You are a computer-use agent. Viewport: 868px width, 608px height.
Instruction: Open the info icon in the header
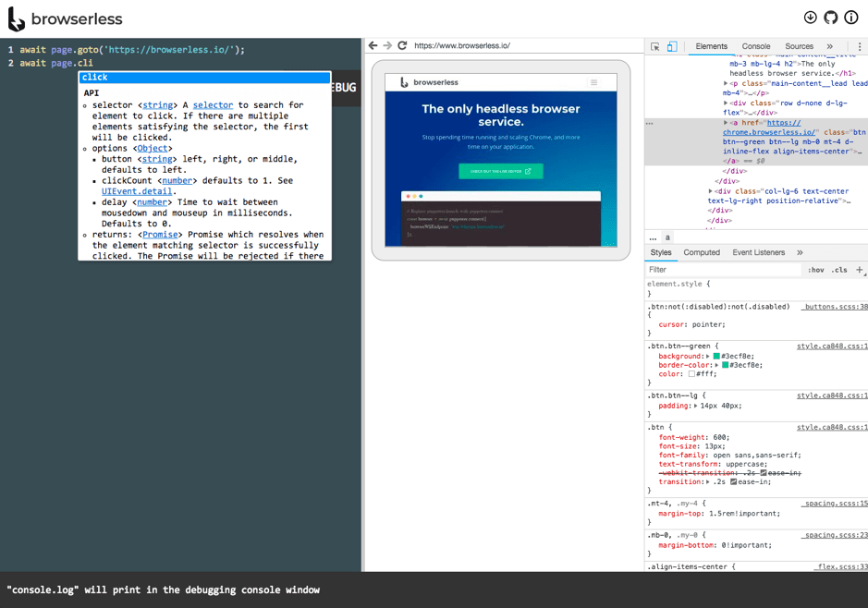click(850, 18)
